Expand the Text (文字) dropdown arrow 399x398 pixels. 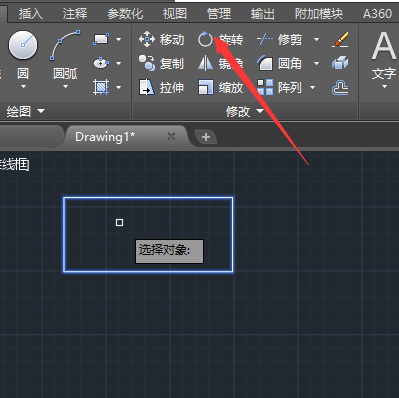click(x=384, y=87)
